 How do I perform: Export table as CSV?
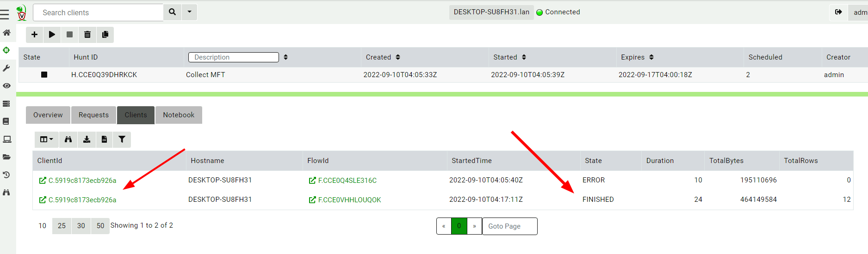(x=104, y=139)
